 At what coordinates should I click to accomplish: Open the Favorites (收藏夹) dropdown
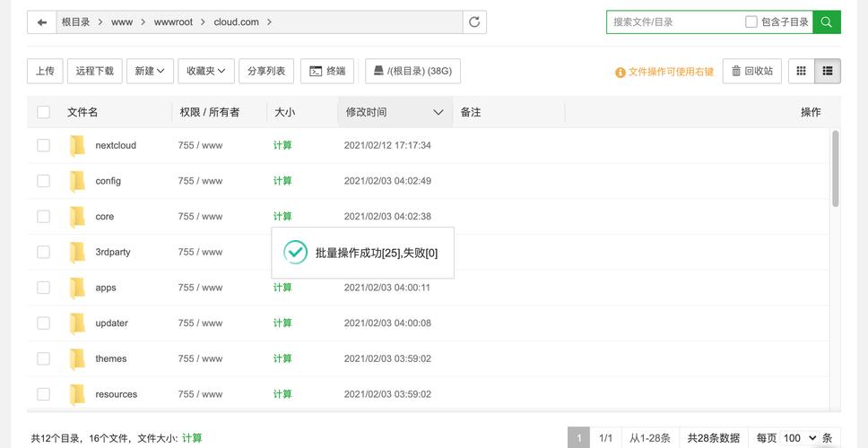point(205,71)
